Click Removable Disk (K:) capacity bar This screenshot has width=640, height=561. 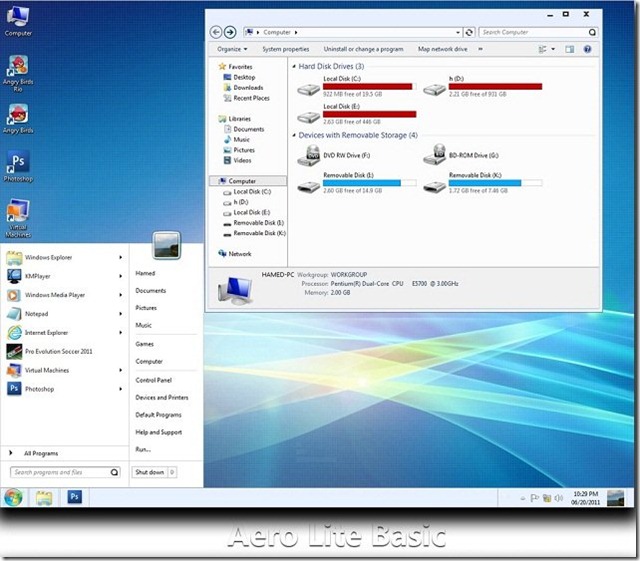click(496, 183)
